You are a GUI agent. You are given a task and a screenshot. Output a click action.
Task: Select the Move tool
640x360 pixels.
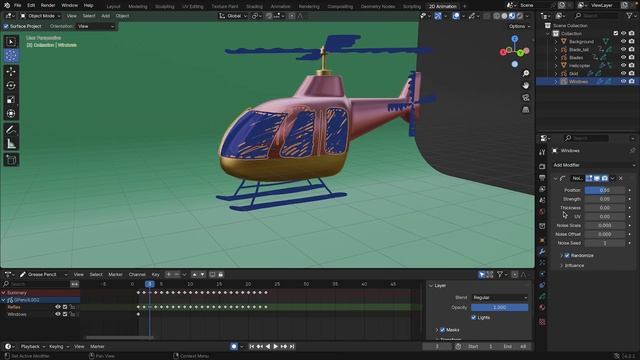pos(11,71)
